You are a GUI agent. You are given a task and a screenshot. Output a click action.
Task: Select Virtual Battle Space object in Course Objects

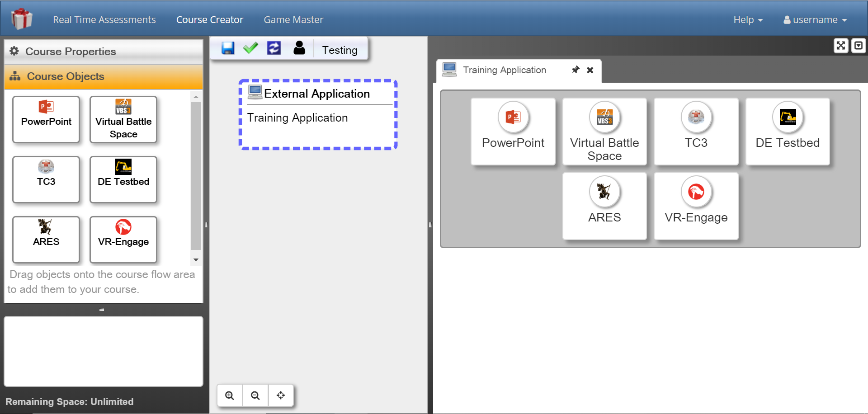point(123,119)
